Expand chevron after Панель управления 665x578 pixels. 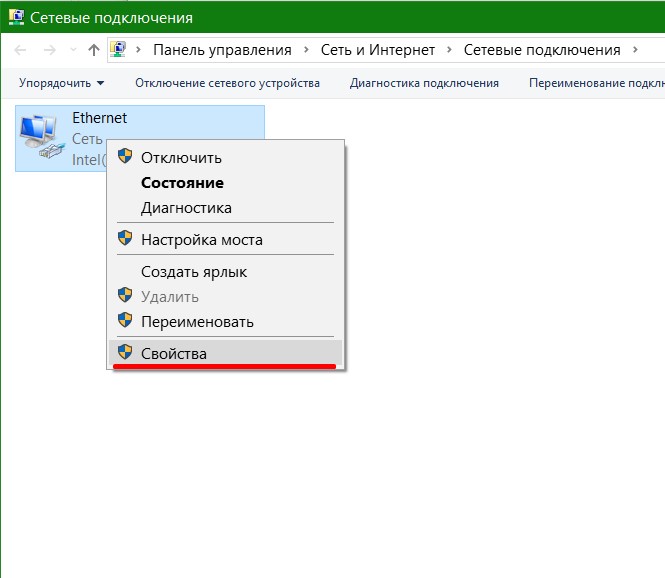pos(306,50)
